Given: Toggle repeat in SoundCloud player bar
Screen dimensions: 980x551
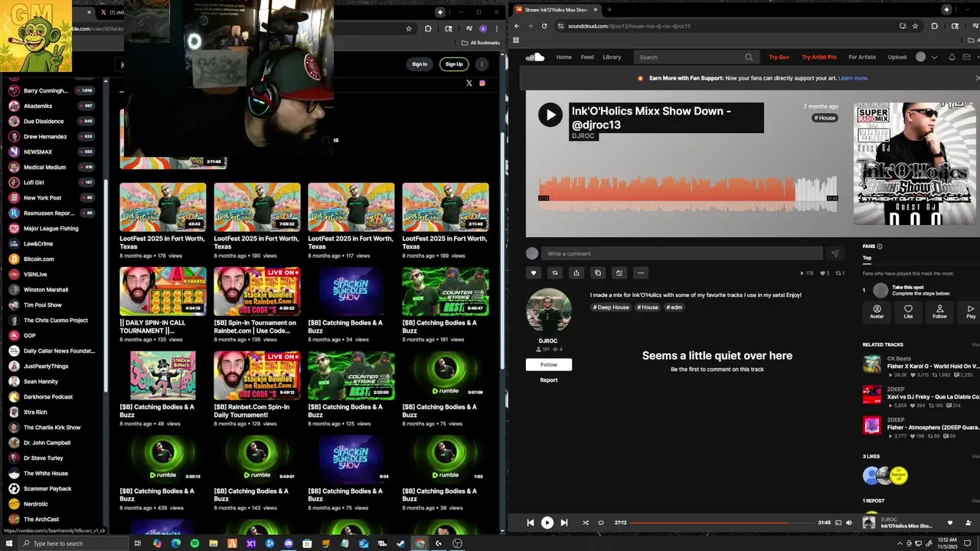Looking at the screenshot, I should tap(601, 523).
